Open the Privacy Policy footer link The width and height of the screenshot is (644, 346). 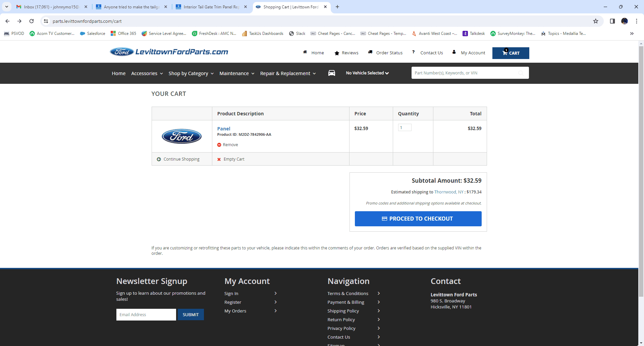tap(341, 329)
